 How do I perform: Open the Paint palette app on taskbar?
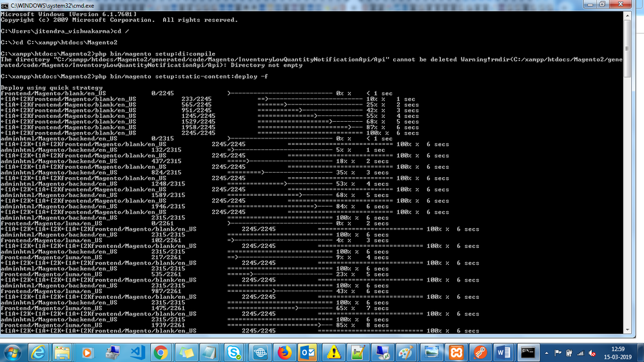pyautogui.click(x=406, y=352)
